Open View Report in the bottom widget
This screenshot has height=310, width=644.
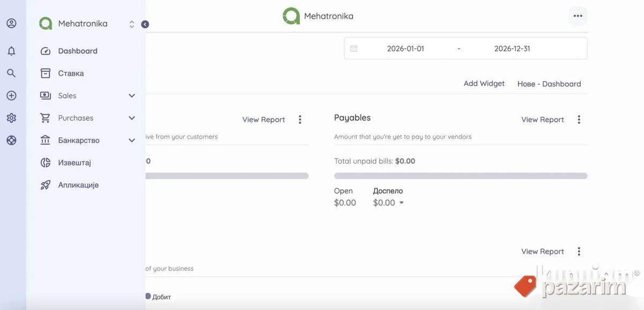pyautogui.click(x=543, y=252)
